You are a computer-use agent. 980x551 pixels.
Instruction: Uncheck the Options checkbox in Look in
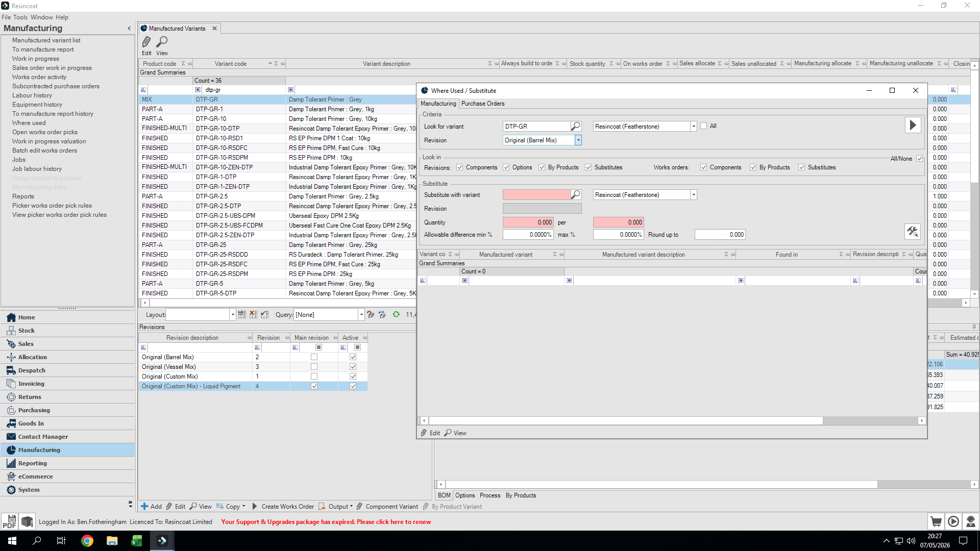tap(506, 167)
